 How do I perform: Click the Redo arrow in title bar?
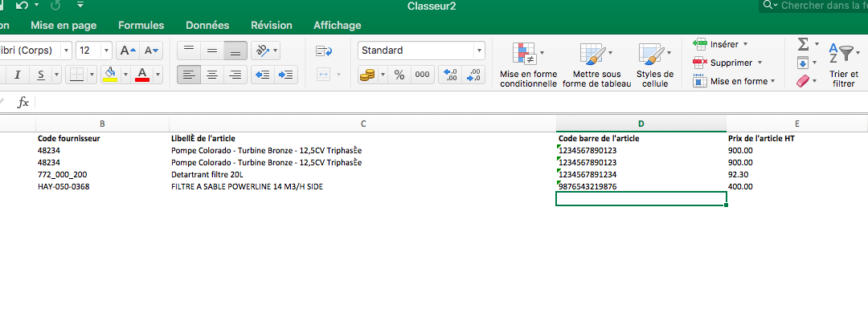55,6
